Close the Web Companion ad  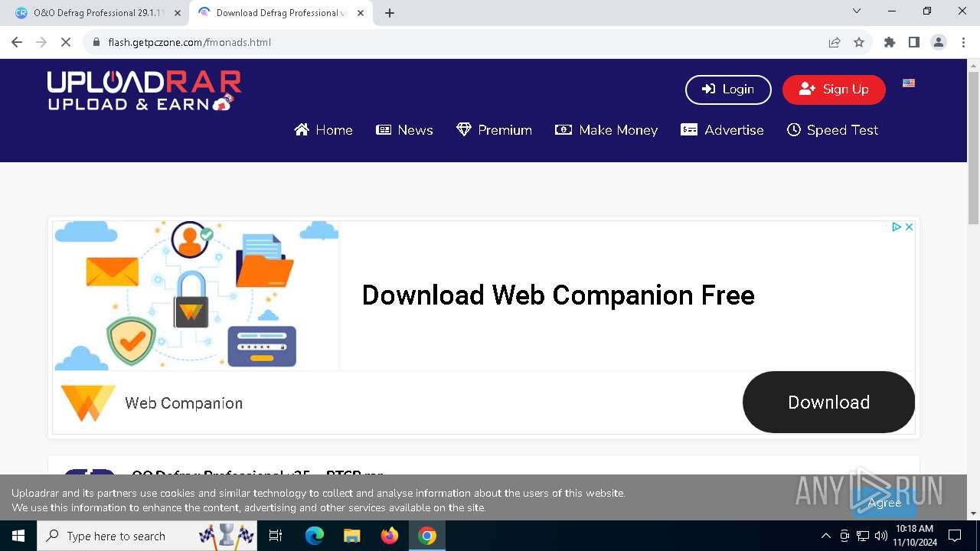[x=909, y=227]
